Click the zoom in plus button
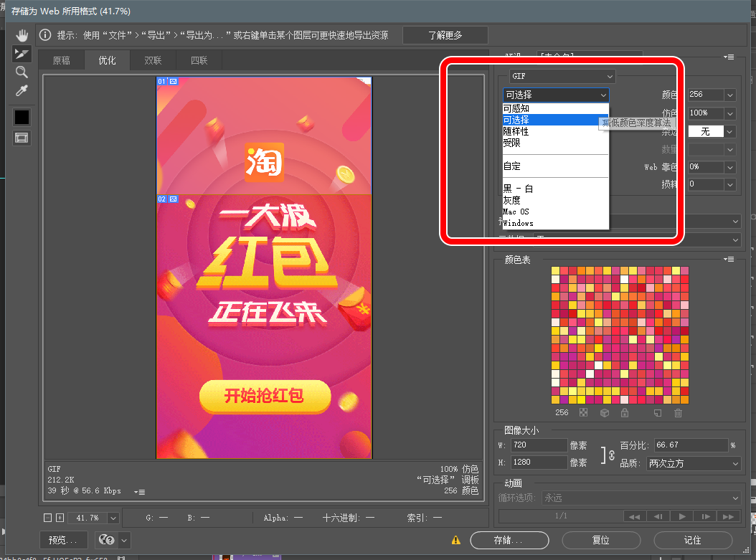Screen dimensions: 756x560 click(x=60, y=518)
